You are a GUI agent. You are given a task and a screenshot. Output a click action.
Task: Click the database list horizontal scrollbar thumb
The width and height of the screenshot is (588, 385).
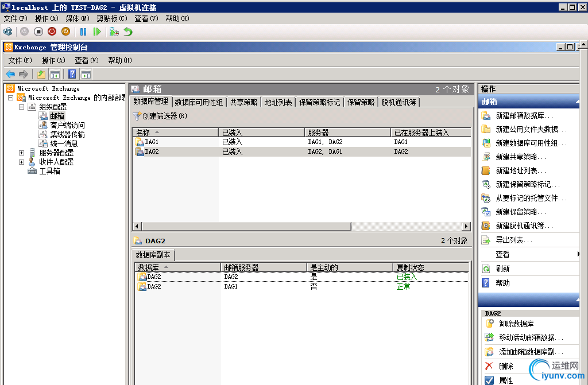[x=246, y=226]
